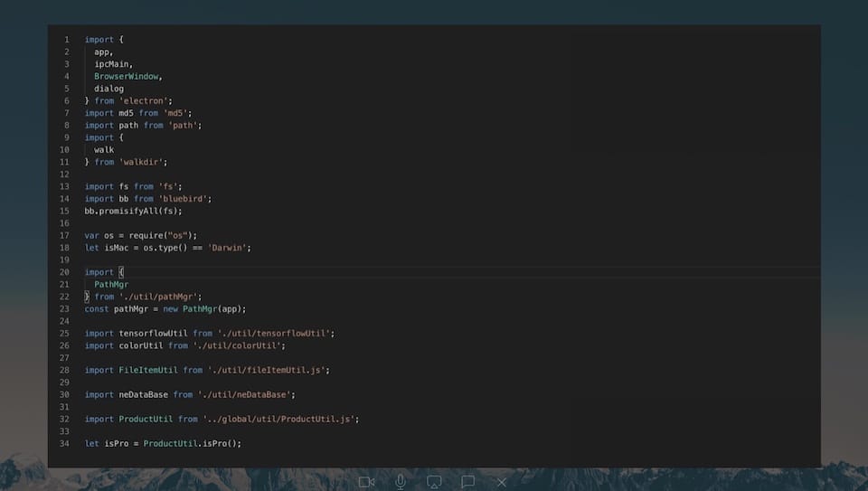This screenshot has height=491, width=868.
Task: Click tensorflowUtil identifier on line 25
Action: click(x=154, y=334)
